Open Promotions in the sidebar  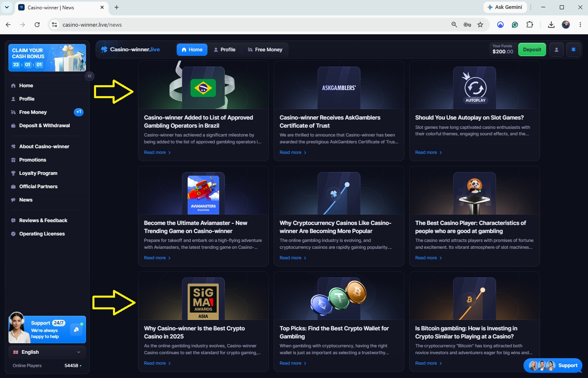(47, 160)
